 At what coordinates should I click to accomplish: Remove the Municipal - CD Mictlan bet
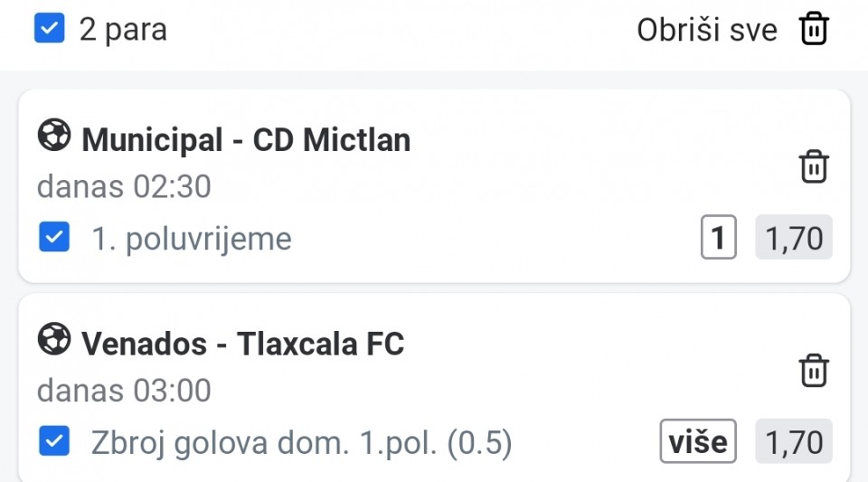(x=814, y=167)
